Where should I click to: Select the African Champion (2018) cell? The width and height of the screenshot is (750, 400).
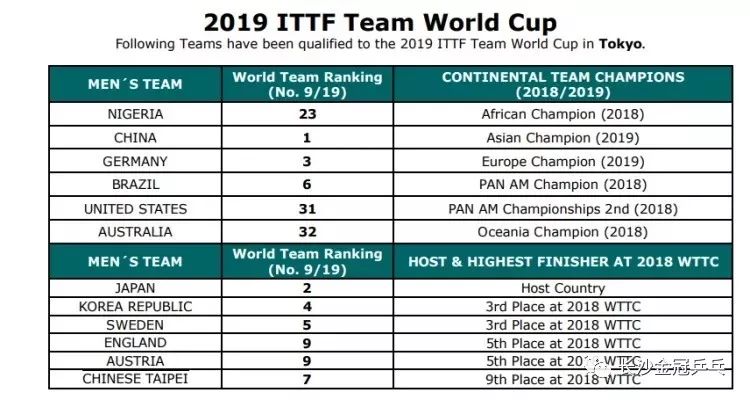(563, 114)
